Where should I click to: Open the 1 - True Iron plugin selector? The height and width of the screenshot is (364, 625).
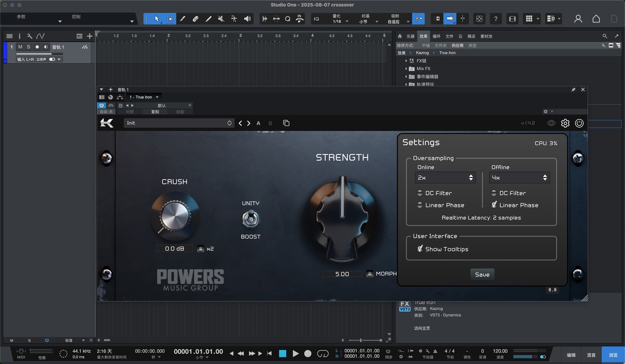144,97
